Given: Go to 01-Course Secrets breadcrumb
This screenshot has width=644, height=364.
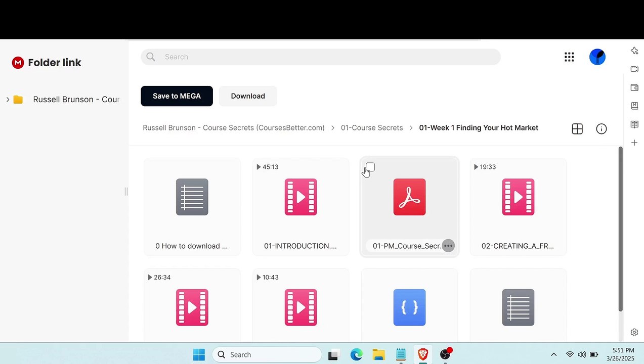Looking at the screenshot, I should tap(372, 128).
